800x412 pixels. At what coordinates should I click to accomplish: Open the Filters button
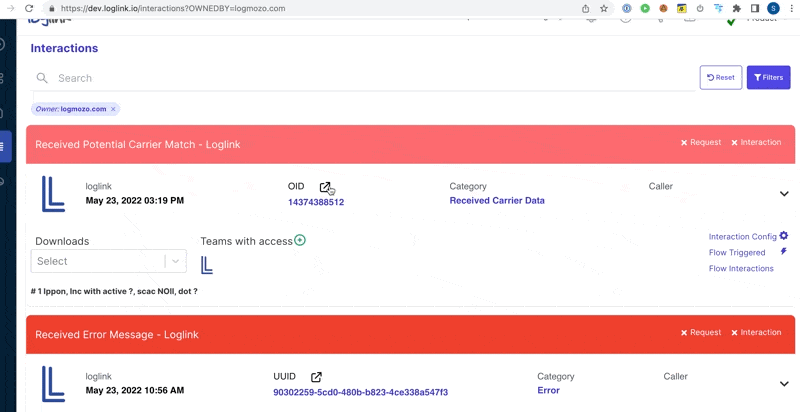pos(768,78)
